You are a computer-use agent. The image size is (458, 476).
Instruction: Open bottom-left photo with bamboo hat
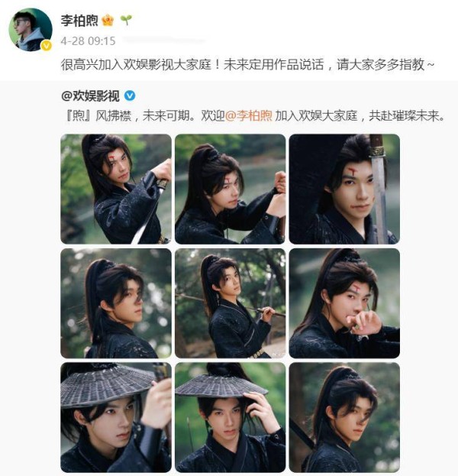116,417
